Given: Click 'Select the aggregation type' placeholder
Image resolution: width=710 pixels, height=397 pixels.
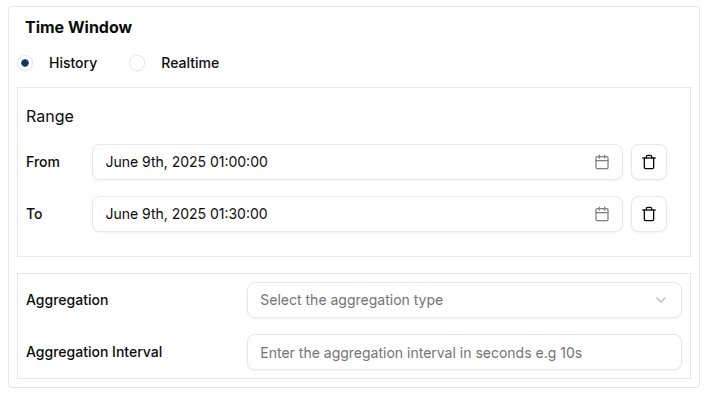Looking at the screenshot, I should point(351,300).
